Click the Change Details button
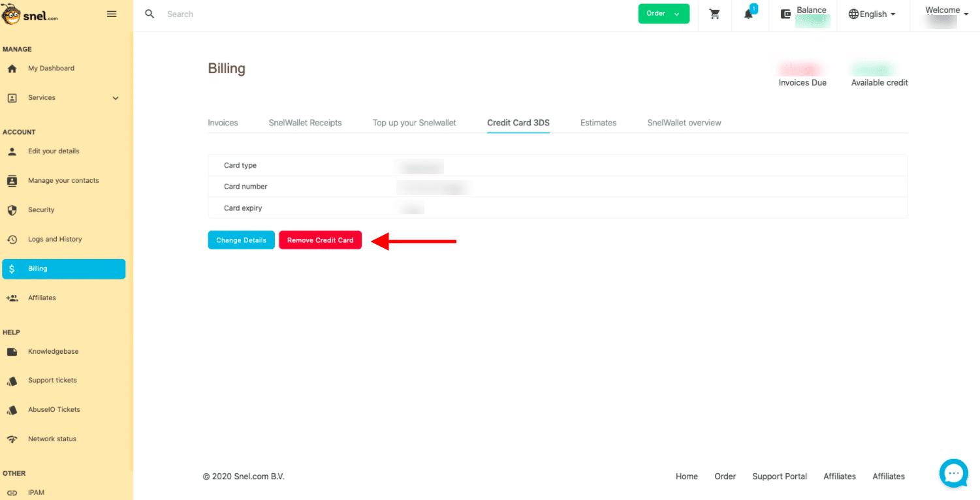 tap(242, 240)
